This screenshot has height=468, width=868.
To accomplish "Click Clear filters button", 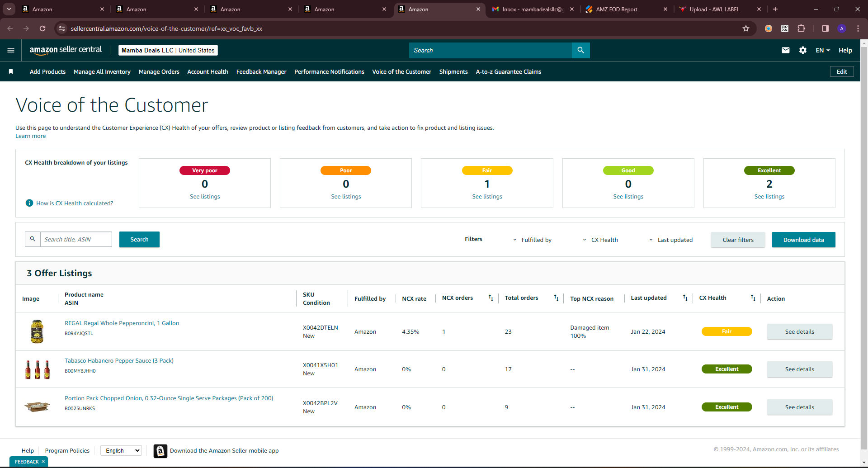I will tap(738, 240).
